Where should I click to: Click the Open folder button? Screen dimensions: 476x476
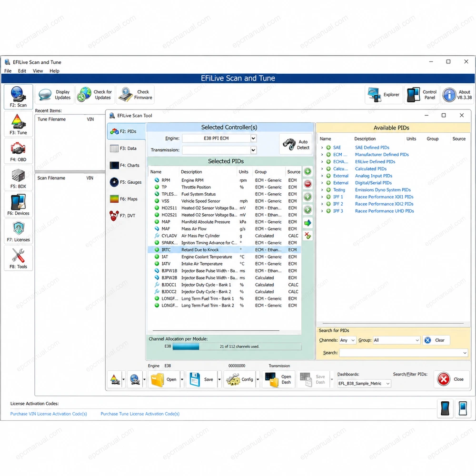[164, 379]
